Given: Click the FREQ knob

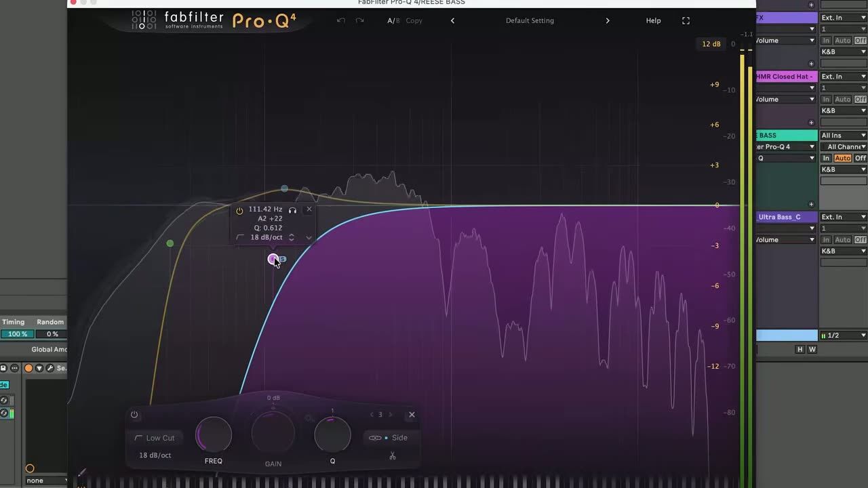Looking at the screenshot, I should pos(214,435).
